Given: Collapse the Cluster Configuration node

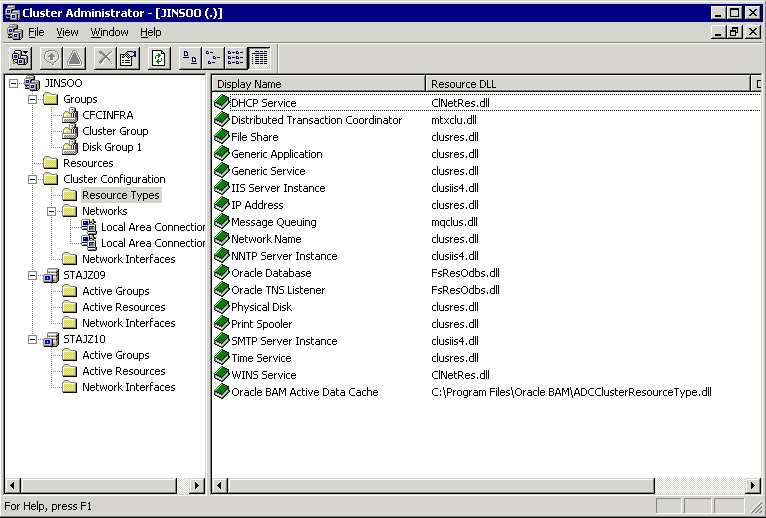Looking at the screenshot, I should [x=32, y=179].
